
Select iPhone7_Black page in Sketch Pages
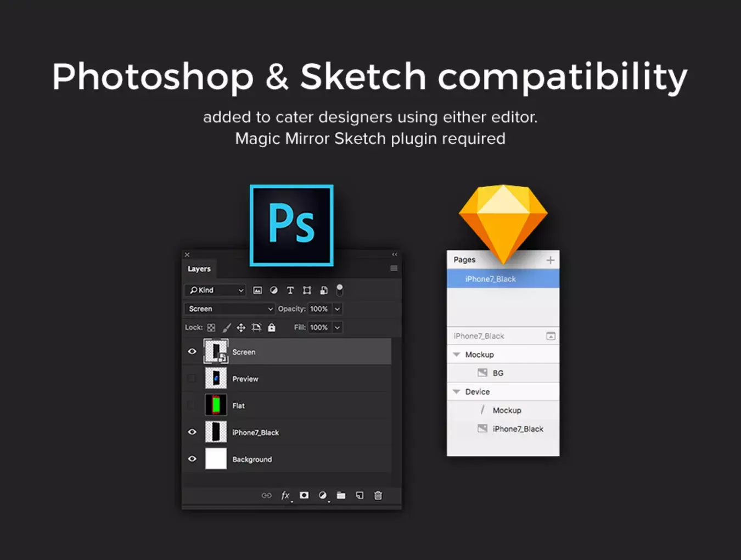503,279
